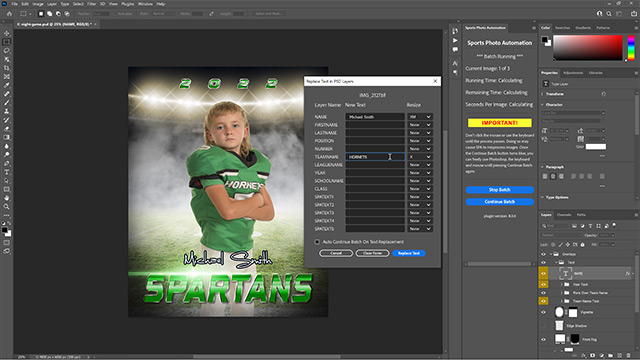This screenshot has width=640, height=360.
Task: Open Resize dropdown for YEAR row
Action: [x=420, y=173]
